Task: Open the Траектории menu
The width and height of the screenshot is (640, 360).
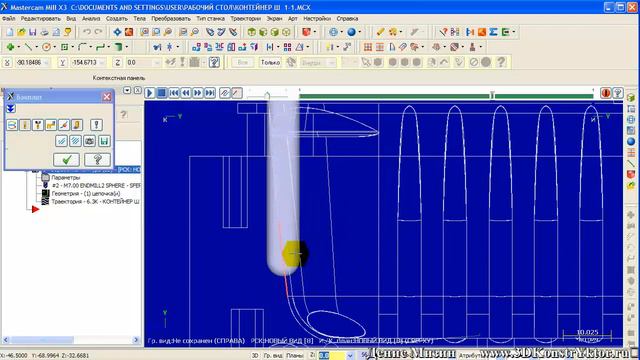Action: 245,19
